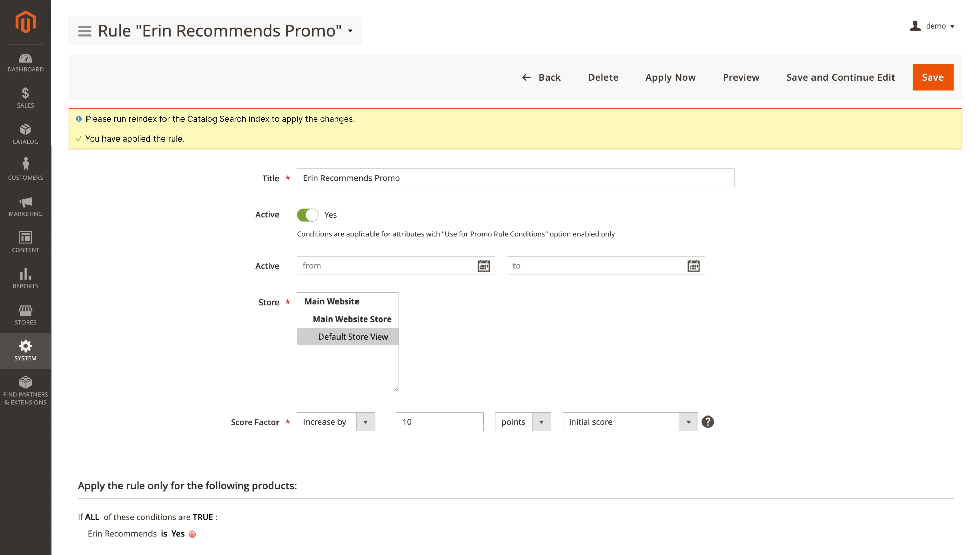The height and width of the screenshot is (555, 980).
Task: Select 'Main Website' in the Store list
Action: click(x=331, y=301)
